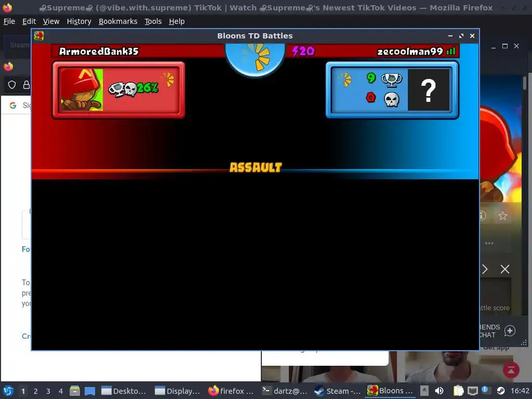Viewport: 532px width, 399px height.
Task: Open Steam Friends chat plus icon
Action: 510,331
